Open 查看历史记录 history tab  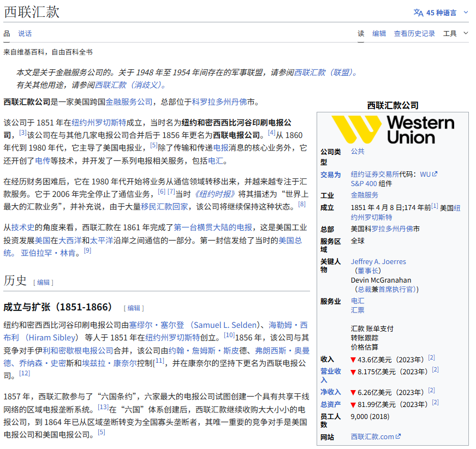[414, 33]
